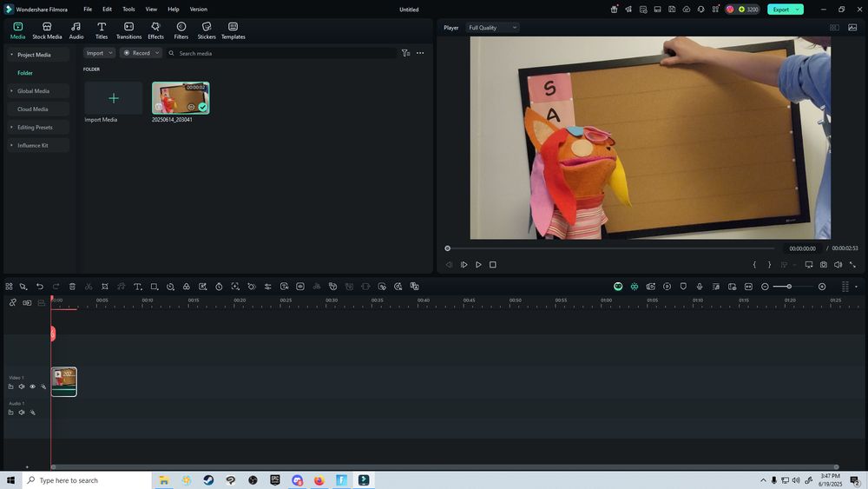Expand the Influence Kit section
The width and height of the screenshot is (868, 489).
11,146
